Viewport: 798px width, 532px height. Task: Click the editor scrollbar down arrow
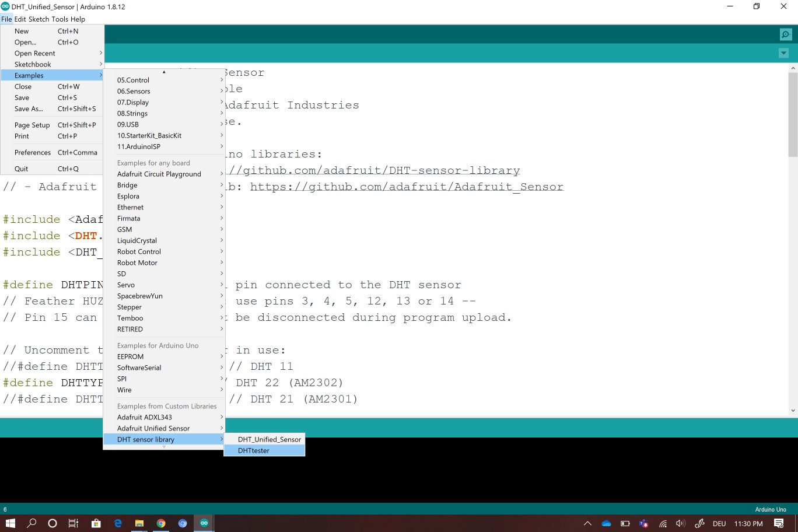pos(793,411)
